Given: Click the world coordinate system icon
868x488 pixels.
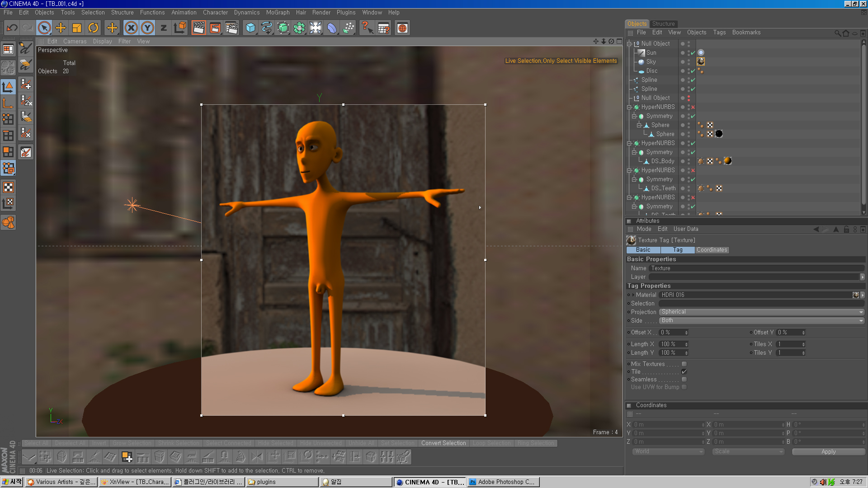Looking at the screenshot, I should pos(180,28).
